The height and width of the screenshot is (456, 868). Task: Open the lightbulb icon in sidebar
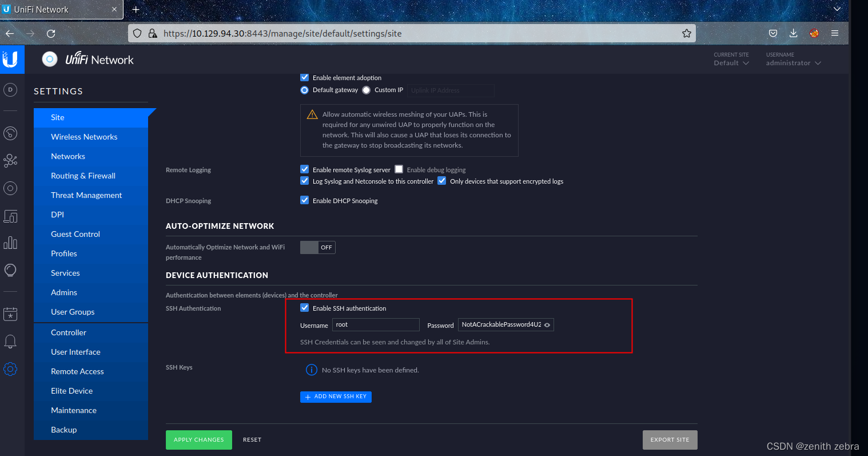point(10,270)
